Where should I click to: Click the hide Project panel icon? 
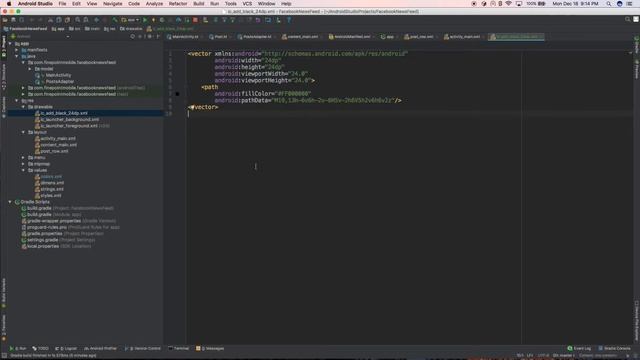[158, 37]
